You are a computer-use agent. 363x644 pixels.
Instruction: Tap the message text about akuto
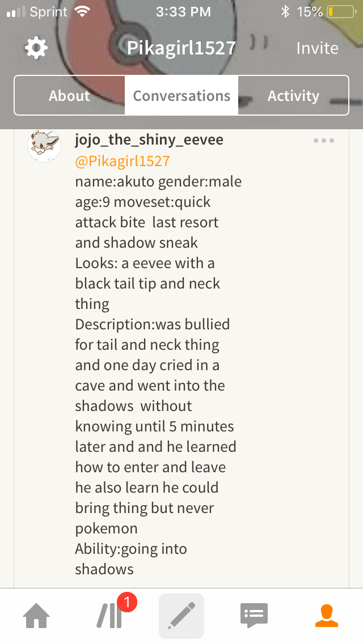coord(158,375)
